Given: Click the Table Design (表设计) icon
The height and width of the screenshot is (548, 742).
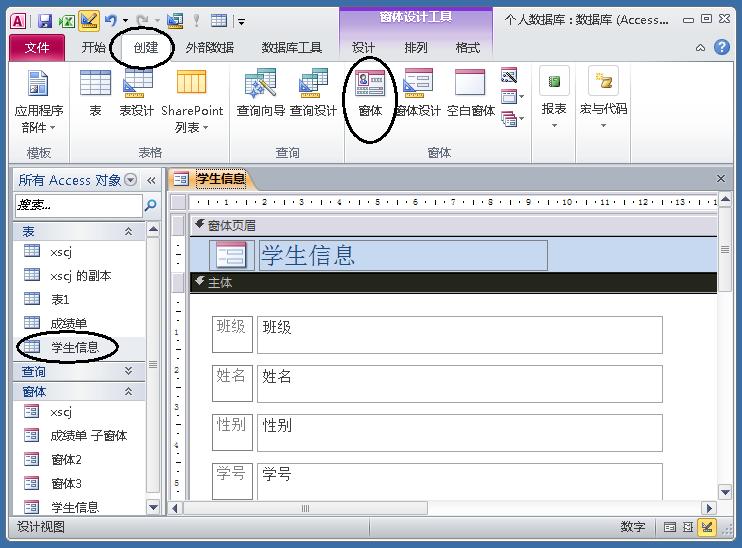Looking at the screenshot, I should 137,93.
